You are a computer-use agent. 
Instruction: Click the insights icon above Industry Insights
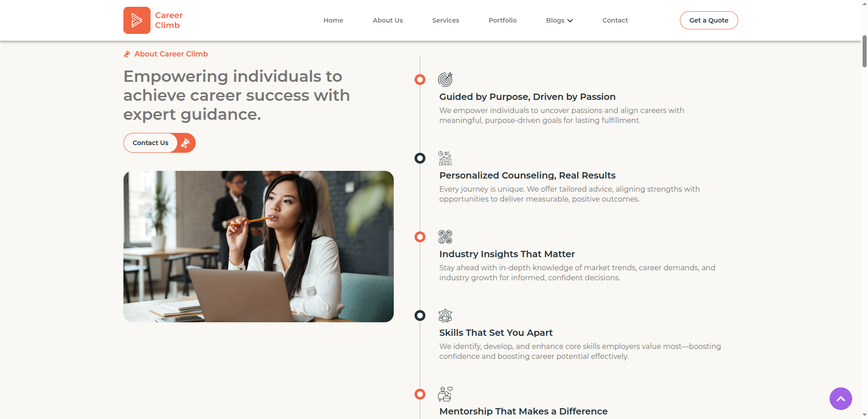pyautogui.click(x=445, y=237)
